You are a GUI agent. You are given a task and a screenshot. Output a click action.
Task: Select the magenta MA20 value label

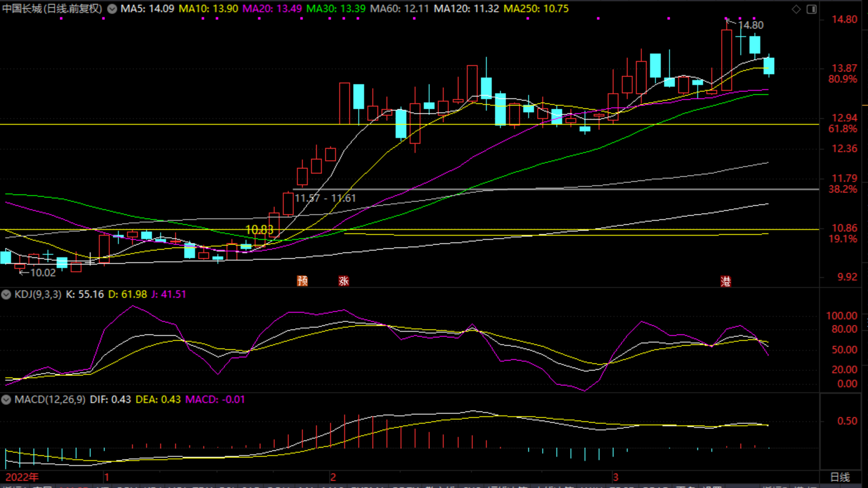coord(272,9)
